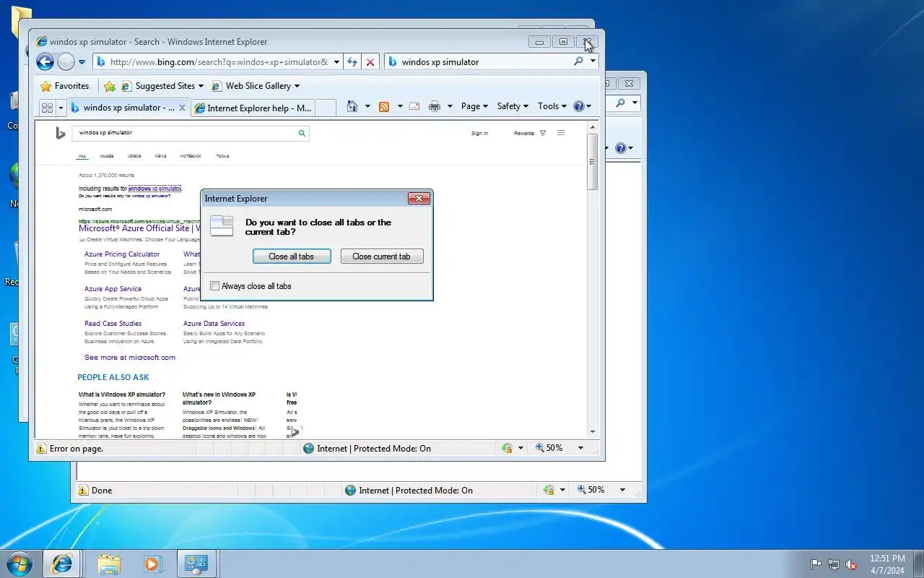Open the Windows Start button

pyautogui.click(x=19, y=564)
